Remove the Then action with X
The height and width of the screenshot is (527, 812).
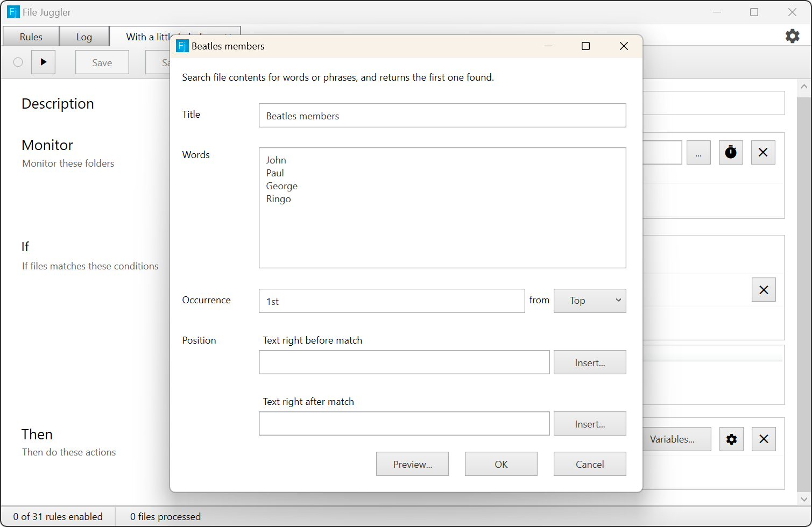pyautogui.click(x=764, y=439)
